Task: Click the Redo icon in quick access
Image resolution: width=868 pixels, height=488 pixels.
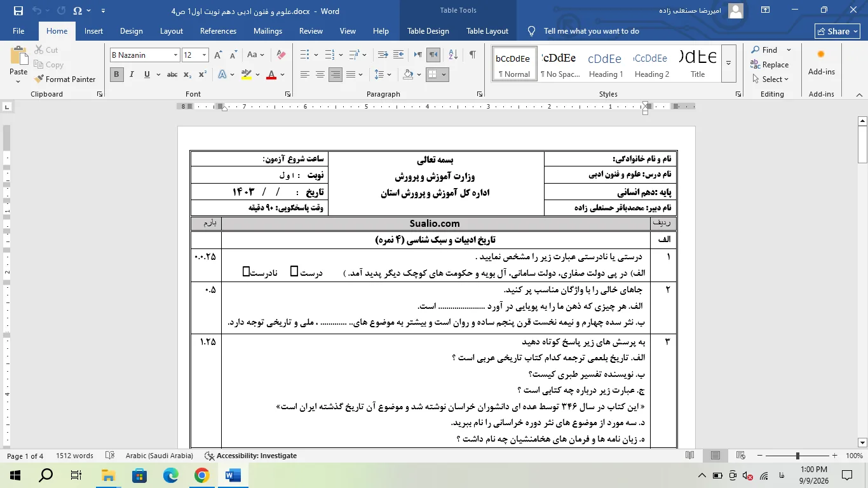Action: point(61,11)
